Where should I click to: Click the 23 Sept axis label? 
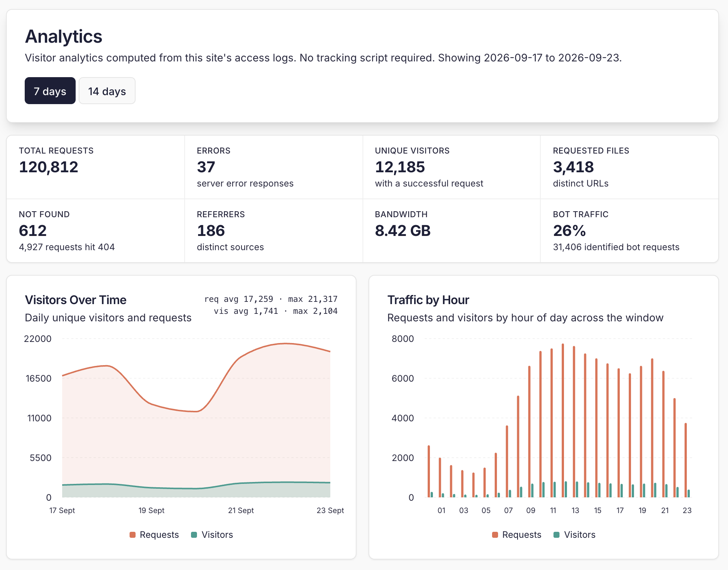coord(330,510)
